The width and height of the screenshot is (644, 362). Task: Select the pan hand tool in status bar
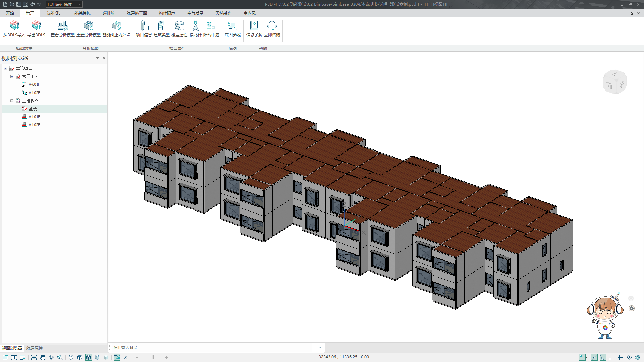pos(43,357)
